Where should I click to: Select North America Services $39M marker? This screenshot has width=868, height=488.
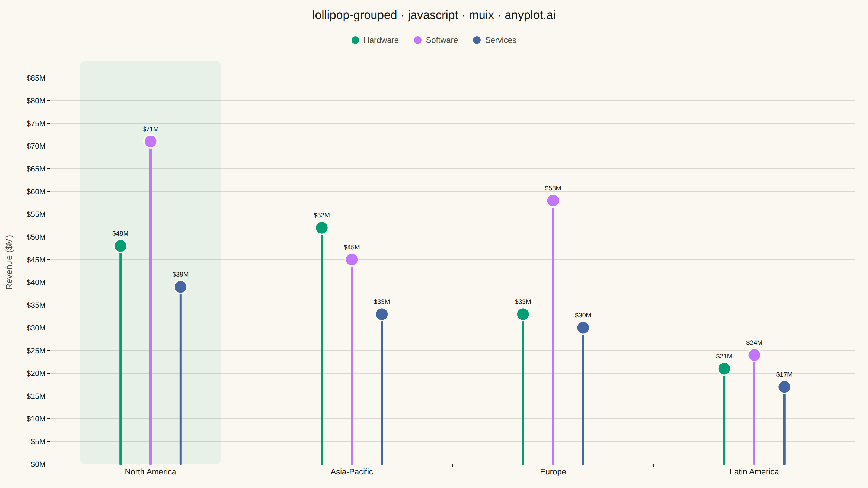pyautogui.click(x=181, y=287)
